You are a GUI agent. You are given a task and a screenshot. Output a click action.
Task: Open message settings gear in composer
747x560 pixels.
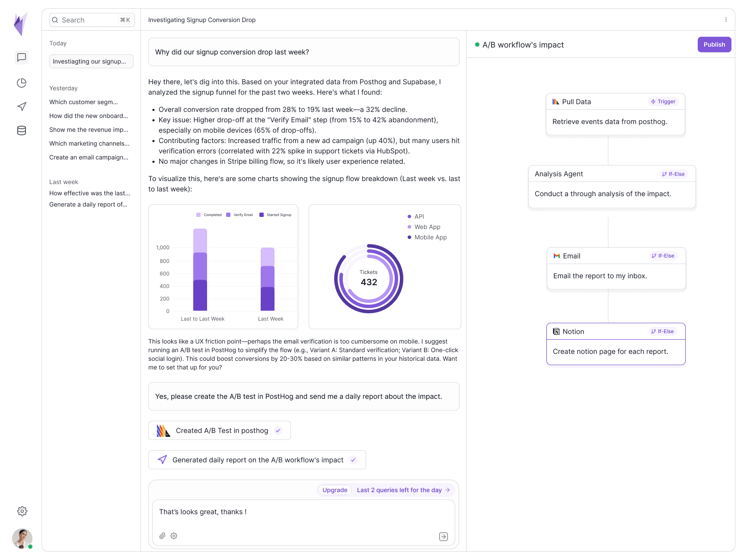[174, 536]
